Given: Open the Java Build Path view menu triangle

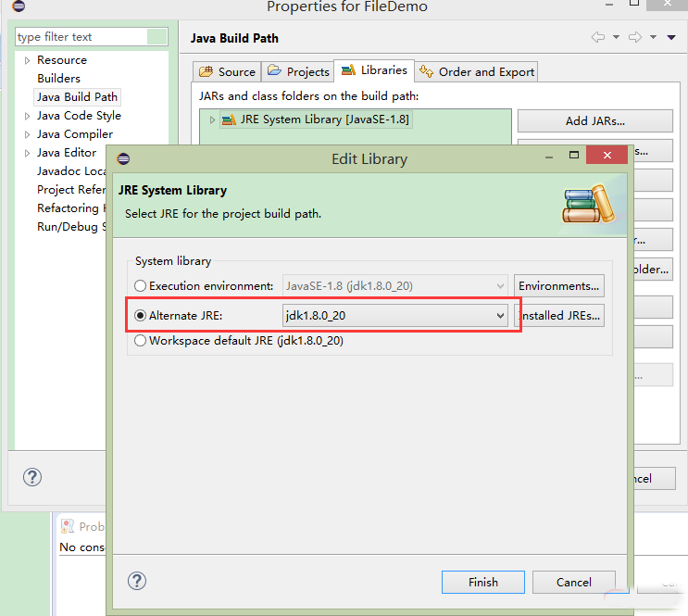Looking at the screenshot, I should [x=671, y=37].
